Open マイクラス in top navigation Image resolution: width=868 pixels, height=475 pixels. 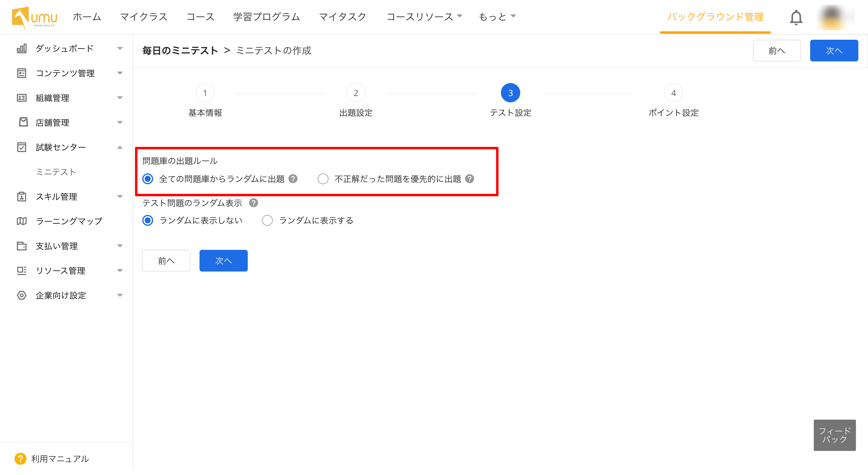[144, 17]
